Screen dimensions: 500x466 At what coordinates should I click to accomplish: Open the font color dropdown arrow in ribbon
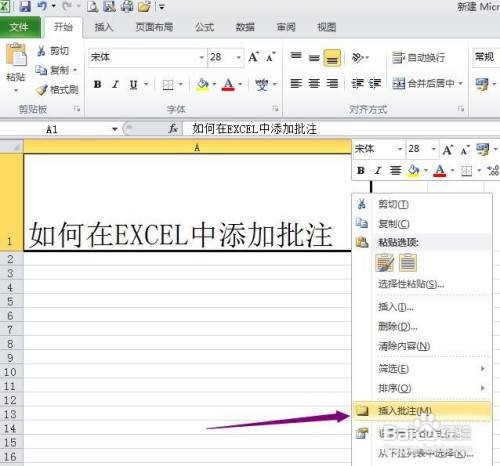pos(240,85)
